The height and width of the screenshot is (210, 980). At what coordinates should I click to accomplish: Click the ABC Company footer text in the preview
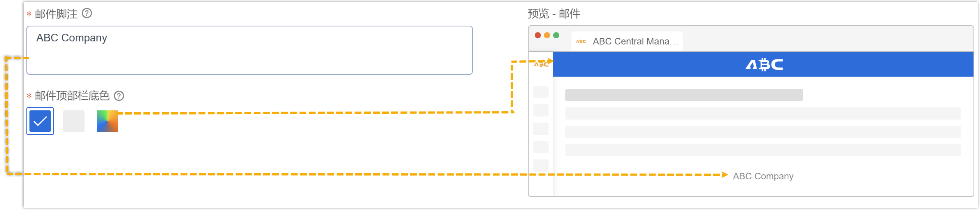(763, 176)
